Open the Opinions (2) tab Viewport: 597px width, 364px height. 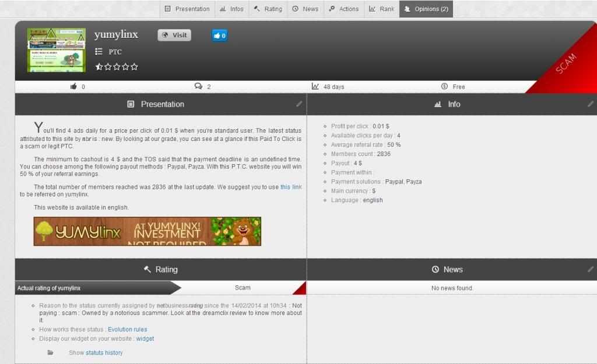tap(426, 9)
